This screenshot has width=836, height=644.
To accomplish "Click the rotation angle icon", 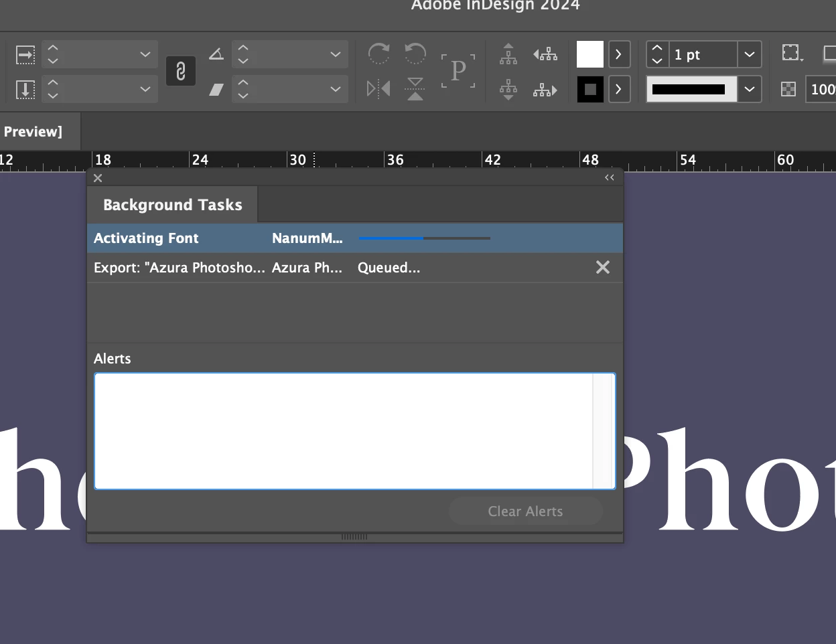I will (x=216, y=54).
